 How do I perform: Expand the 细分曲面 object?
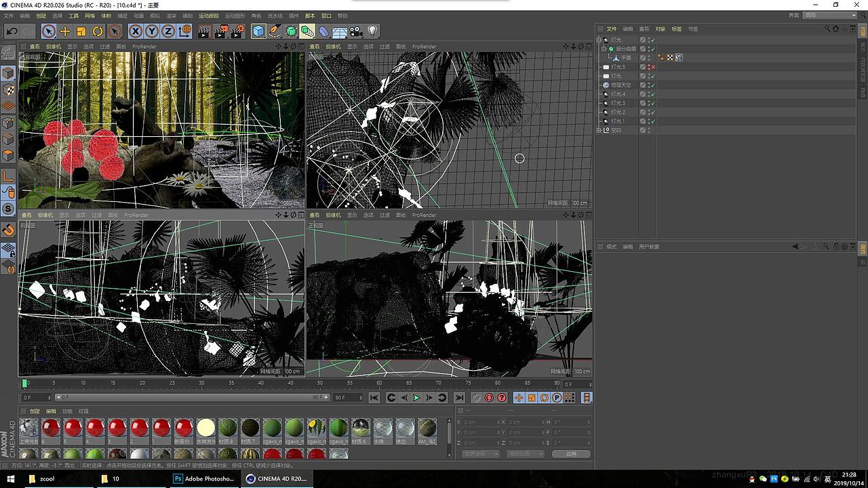604,49
